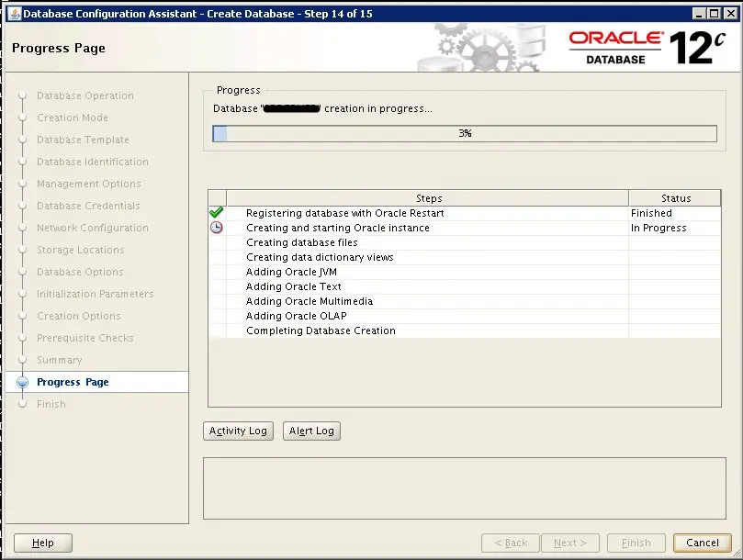Viewport: 743px width, 560px height.
Task: Select Prerequisite Checks step in sidebar
Action: point(85,338)
